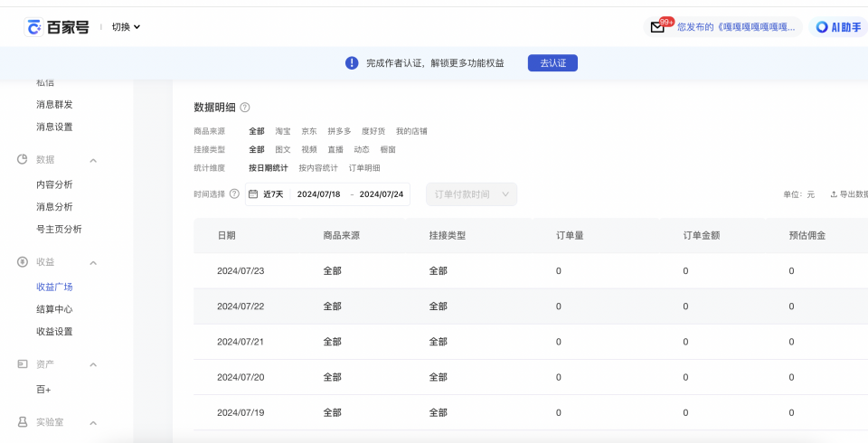Filter link type by 直播
This screenshot has width=868, height=443.
point(335,149)
